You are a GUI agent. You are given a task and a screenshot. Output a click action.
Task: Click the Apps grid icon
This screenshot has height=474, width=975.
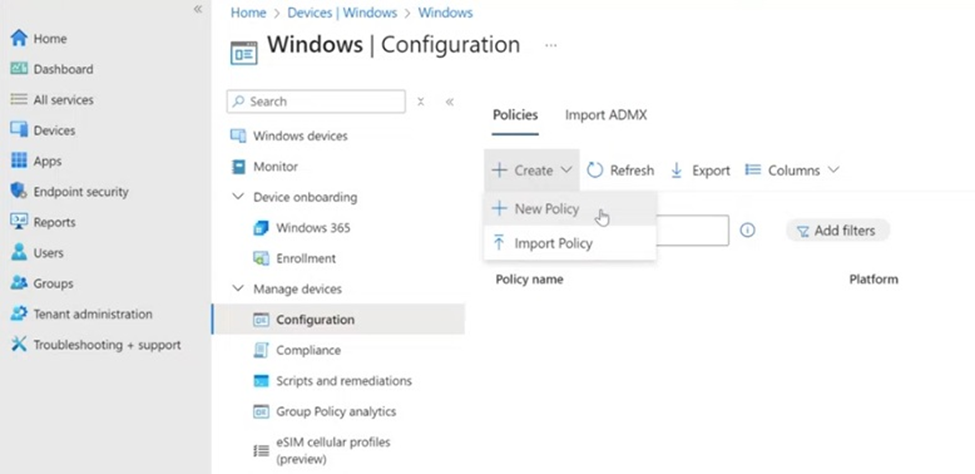(x=18, y=161)
